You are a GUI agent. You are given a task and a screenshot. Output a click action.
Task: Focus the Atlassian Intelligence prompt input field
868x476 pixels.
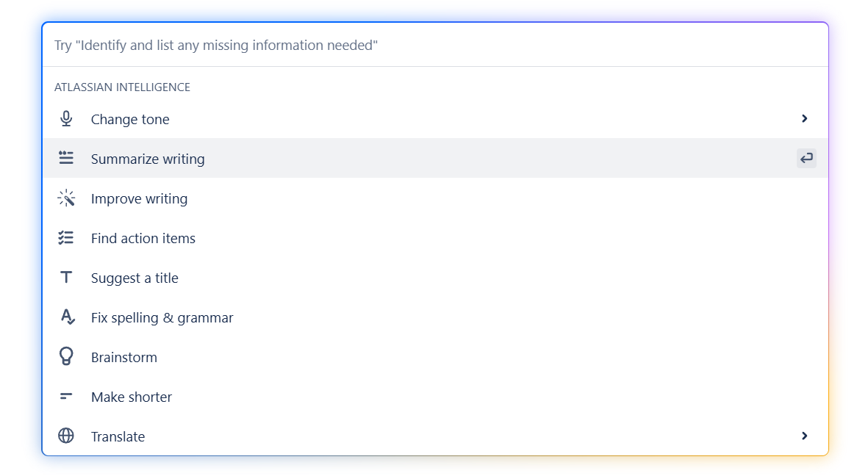[435, 45]
